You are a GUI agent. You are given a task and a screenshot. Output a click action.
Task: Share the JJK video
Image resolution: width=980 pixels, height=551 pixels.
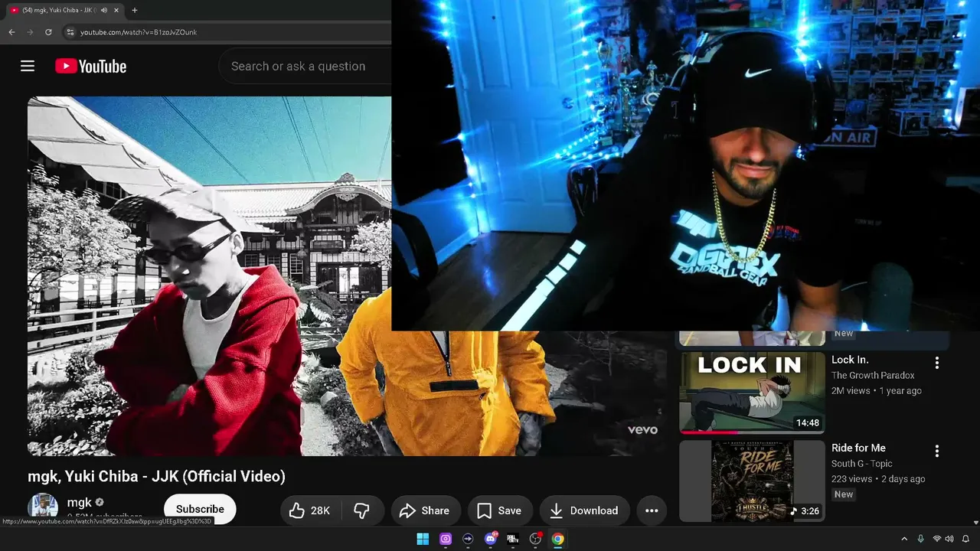tap(425, 510)
